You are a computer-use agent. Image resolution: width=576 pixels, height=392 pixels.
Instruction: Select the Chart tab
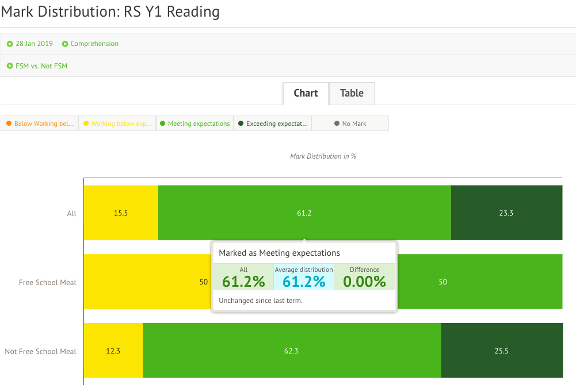(306, 93)
